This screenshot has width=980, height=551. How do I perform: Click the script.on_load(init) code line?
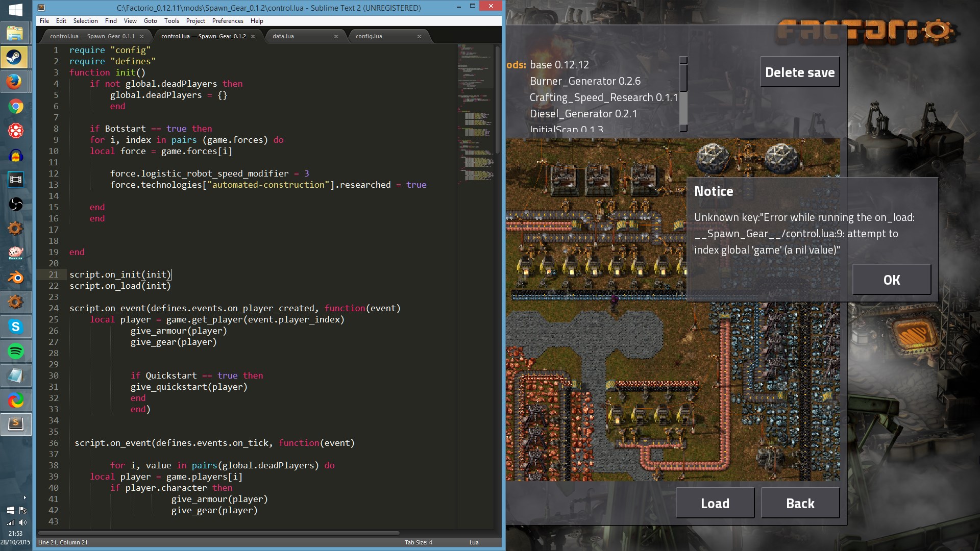pyautogui.click(x=120, y=286)
